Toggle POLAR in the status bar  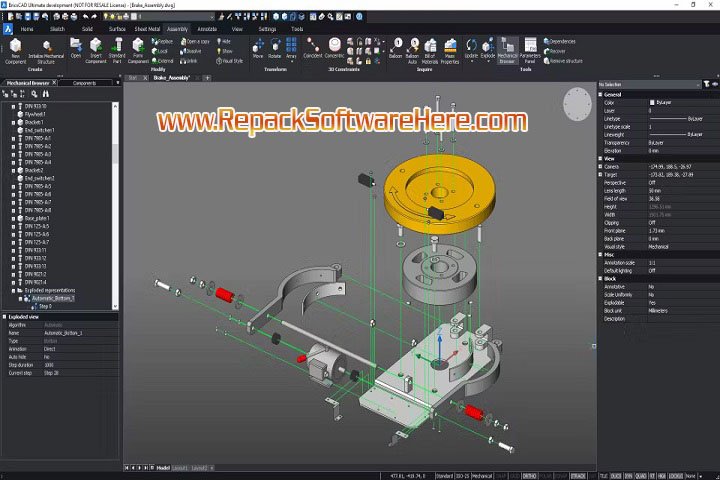pos(545,476)
